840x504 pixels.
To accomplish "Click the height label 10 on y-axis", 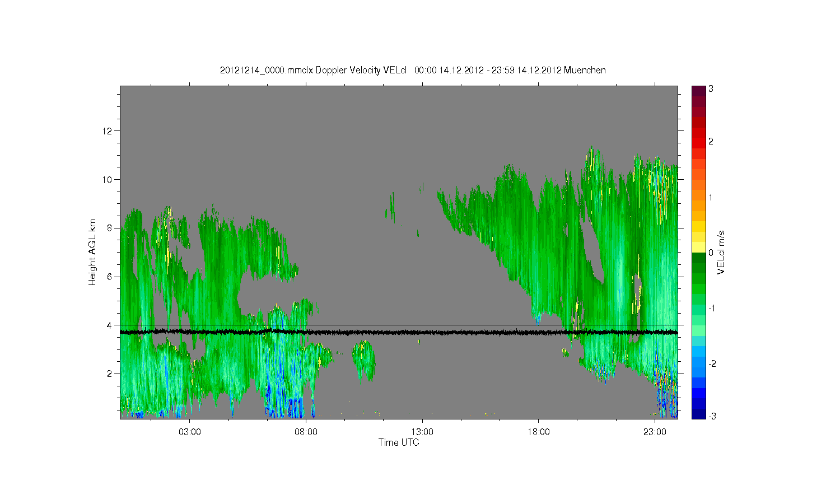I will (108, 179).
